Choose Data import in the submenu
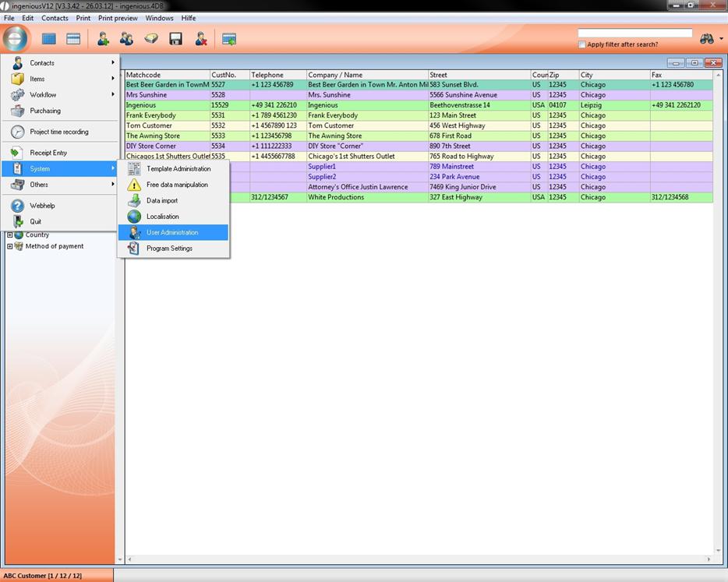 pos(162,201)
